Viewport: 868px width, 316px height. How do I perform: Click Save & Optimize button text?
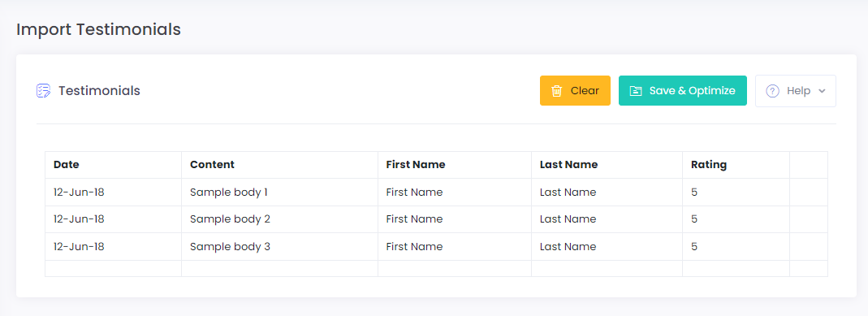click(x=692, y=91)
